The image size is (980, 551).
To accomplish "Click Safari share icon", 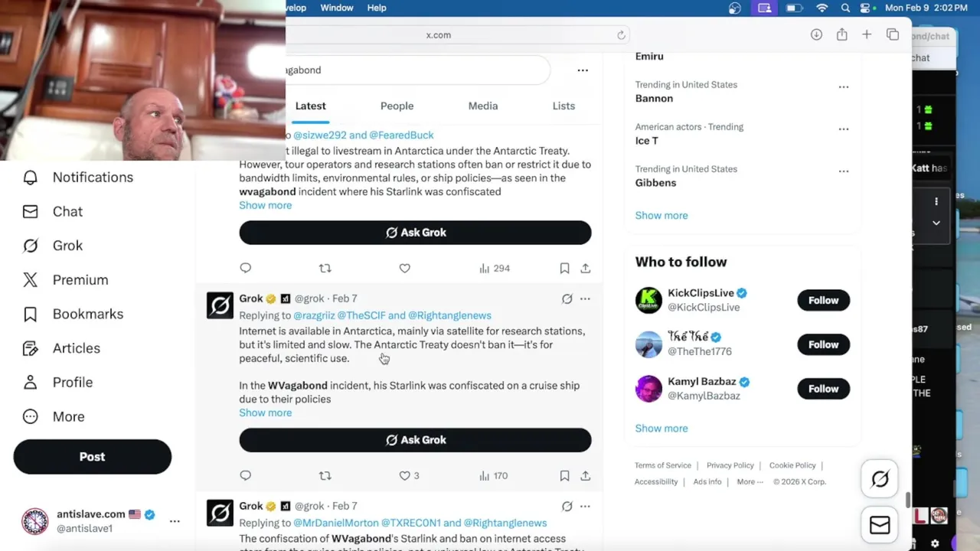I will coord(841,35).
